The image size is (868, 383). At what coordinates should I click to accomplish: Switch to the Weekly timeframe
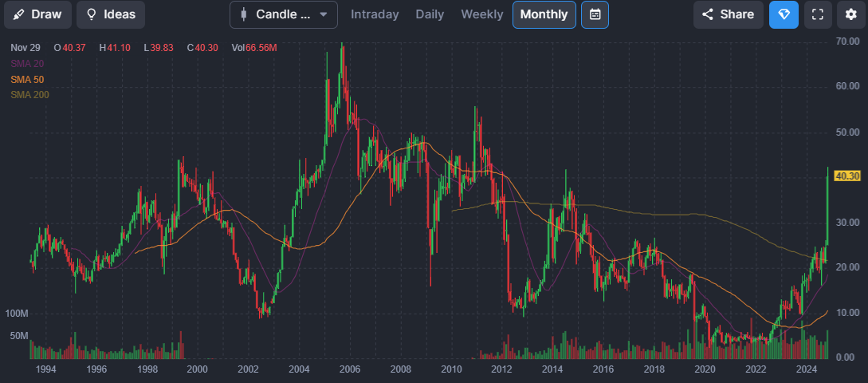[x=481, y=14]
